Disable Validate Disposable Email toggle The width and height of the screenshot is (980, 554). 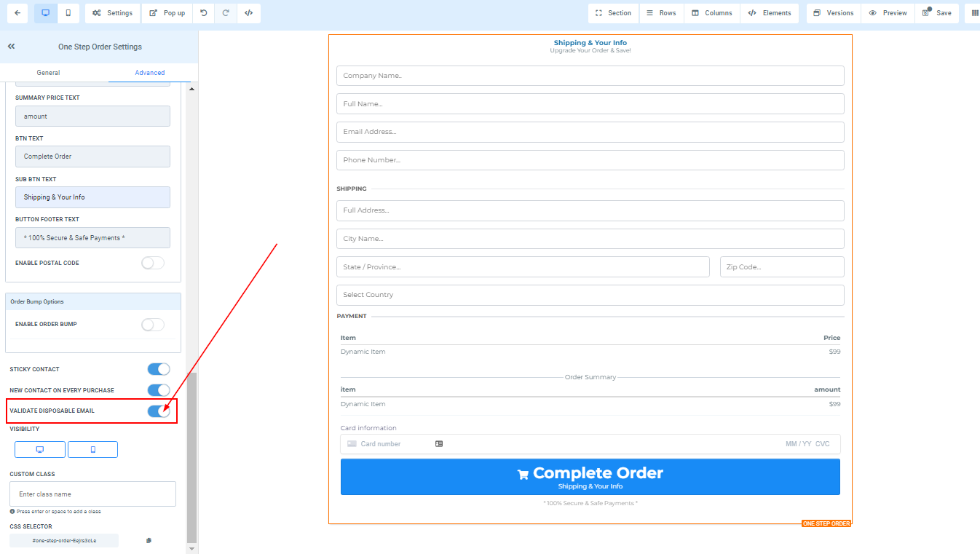[159, 411]
